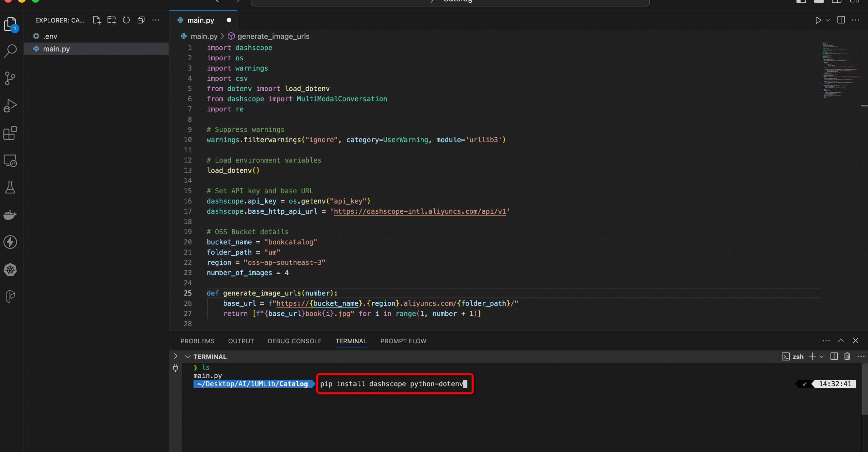Click the ls command in terminal
The height and width of the screenshot is (452, 868).
point(206,367)
